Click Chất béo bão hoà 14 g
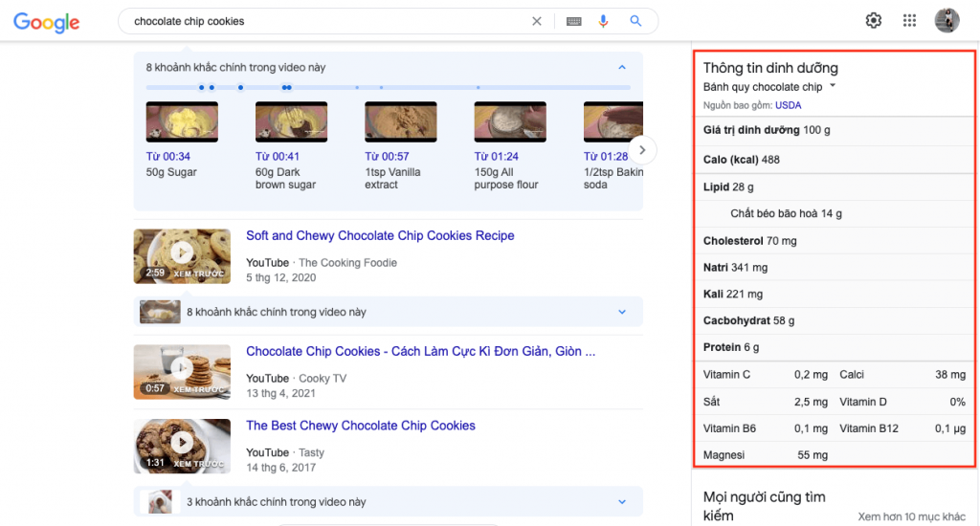 click(787, 213)
